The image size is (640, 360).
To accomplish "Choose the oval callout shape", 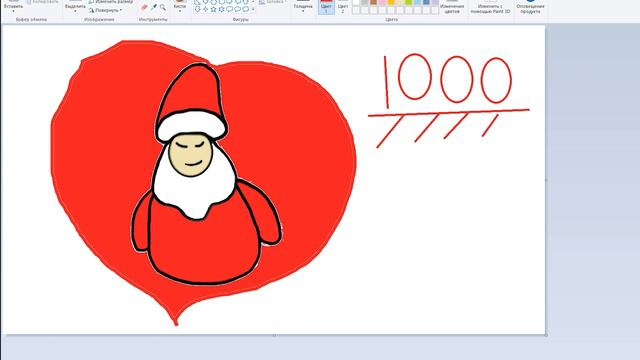I will [x=238, y=9].
